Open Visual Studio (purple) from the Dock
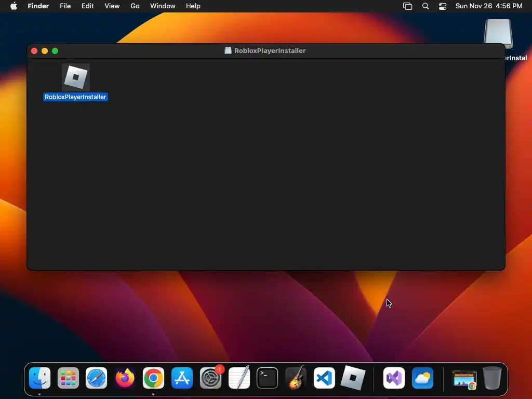 [x=394, y=378]
